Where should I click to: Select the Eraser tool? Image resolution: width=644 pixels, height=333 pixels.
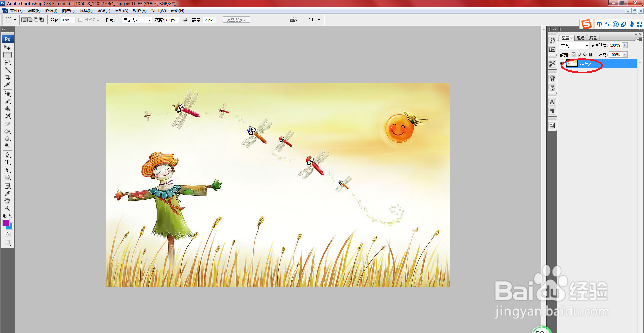click(7, 124)
